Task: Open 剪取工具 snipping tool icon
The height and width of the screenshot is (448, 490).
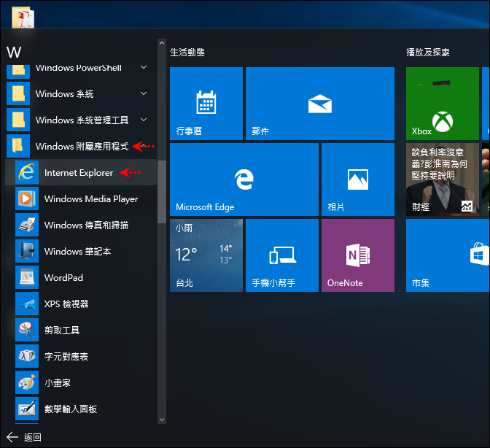Action: (x=27, y=330)
